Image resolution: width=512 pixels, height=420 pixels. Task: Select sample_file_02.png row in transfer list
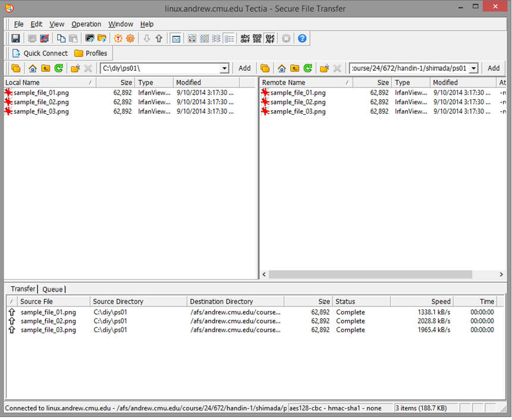coord(255,321)
